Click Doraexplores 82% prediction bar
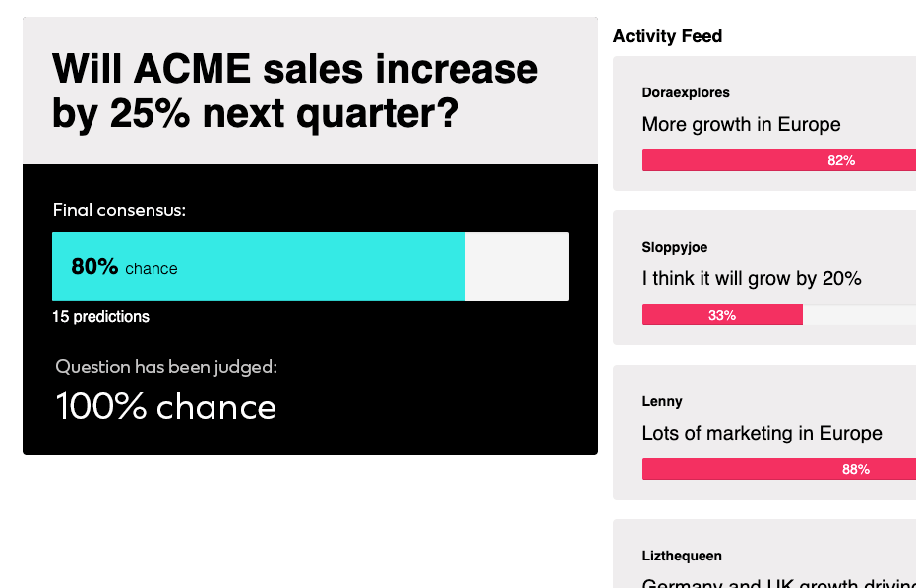The height and width of the screenshot is (588, 916). (779, 160)
